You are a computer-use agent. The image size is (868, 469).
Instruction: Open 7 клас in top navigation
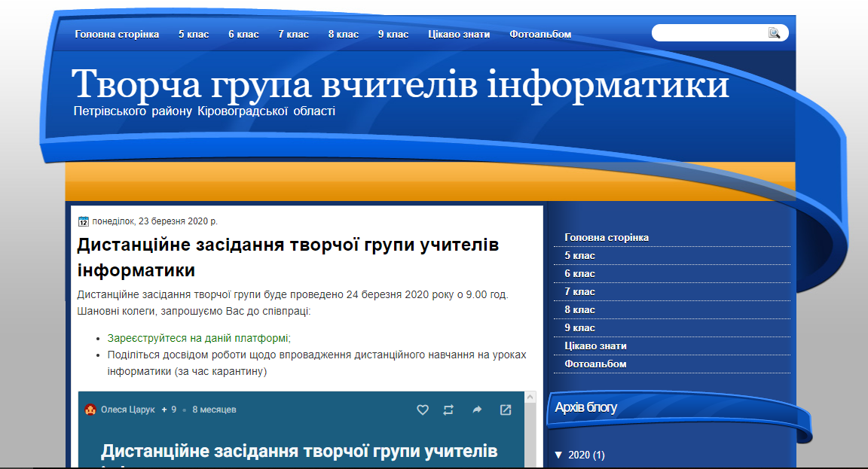293,35
